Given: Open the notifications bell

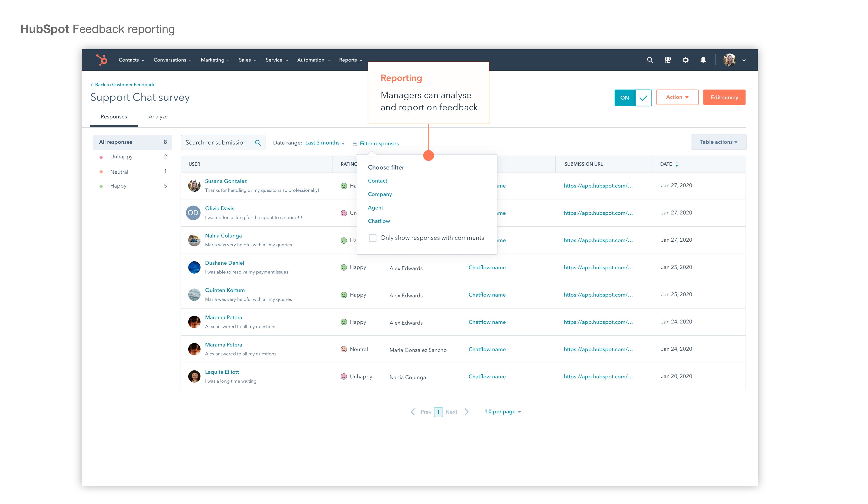Looking at the screenshot, I should 703,60.
